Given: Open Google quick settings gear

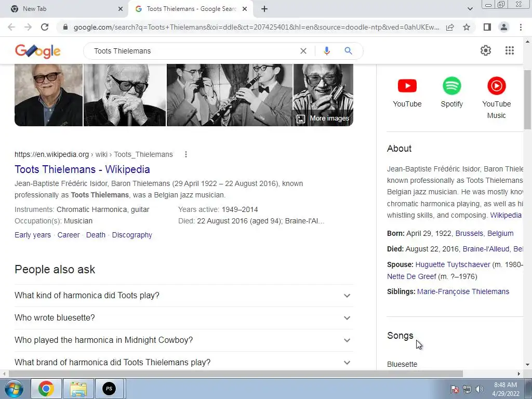Looking at the screenshot, I should [x=486, y=50].
